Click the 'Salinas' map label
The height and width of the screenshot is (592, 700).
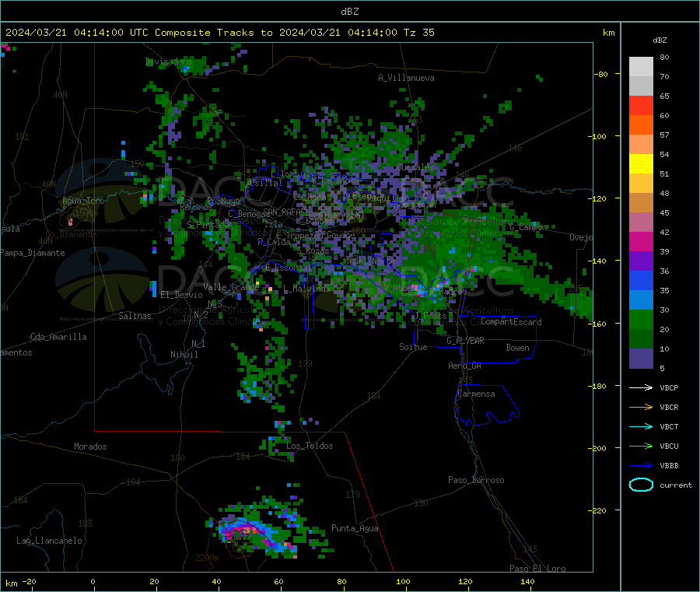pyautogui.click(x=135, y=316)
